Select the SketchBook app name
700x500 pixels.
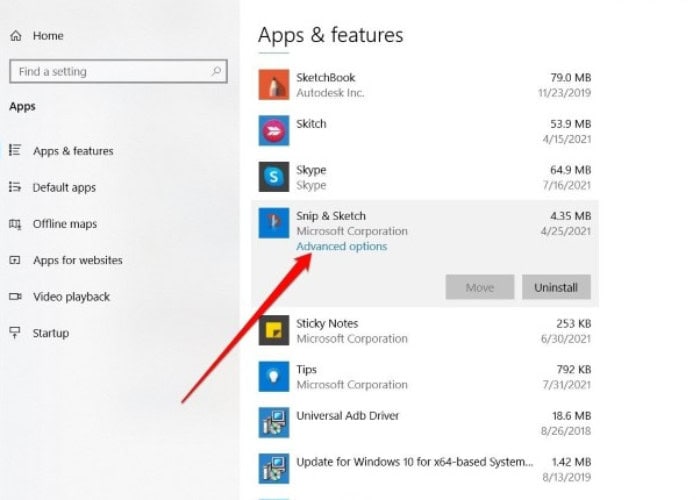(325, 77)
